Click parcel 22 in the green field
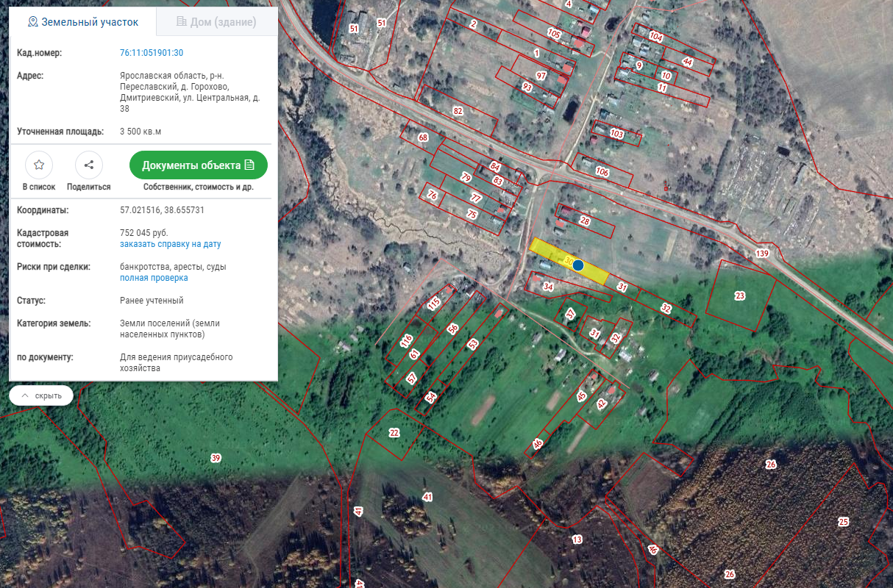 click(x=394, y=433)
